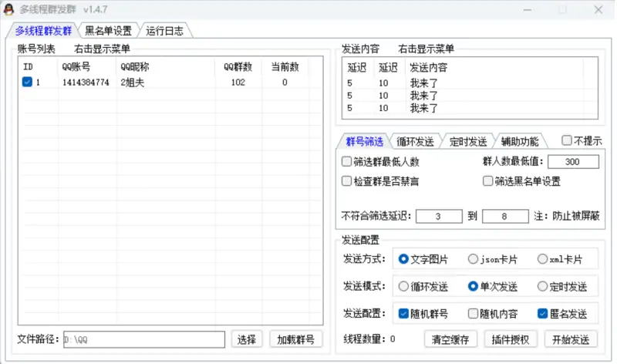Viewport: 617px width, 364px height.
Task: Click the 文件路径 text field
Action: pyautogui.click(x=143, y=339)
